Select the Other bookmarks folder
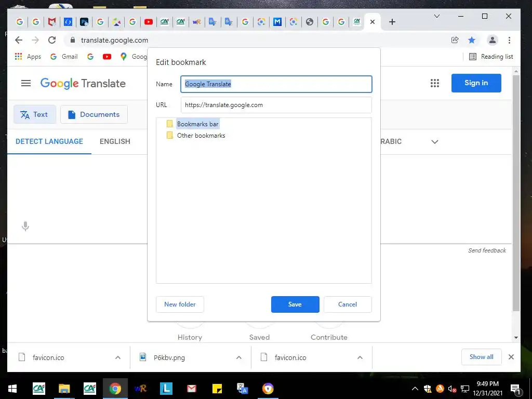 tap(196, 136)
